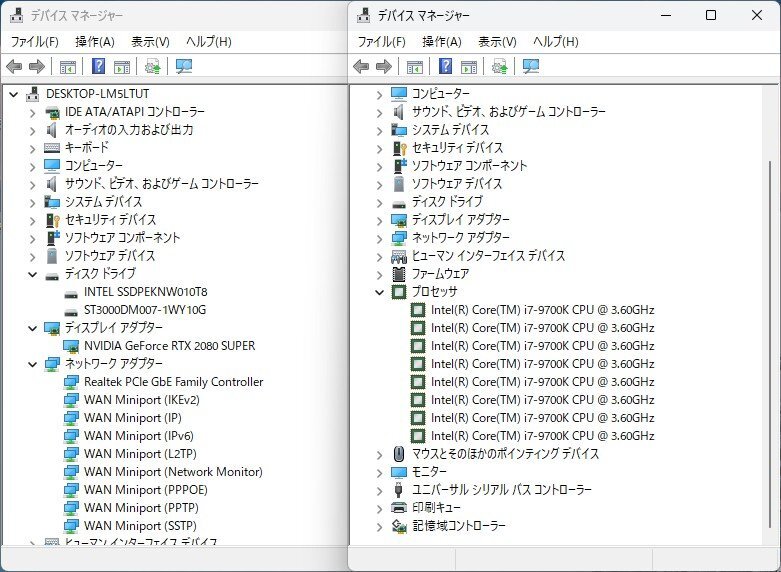Viewport: 781px width, 572px height.
Task: Collapse ディスプレイ アダプター in left window
Action: click(x=32, y=328)
